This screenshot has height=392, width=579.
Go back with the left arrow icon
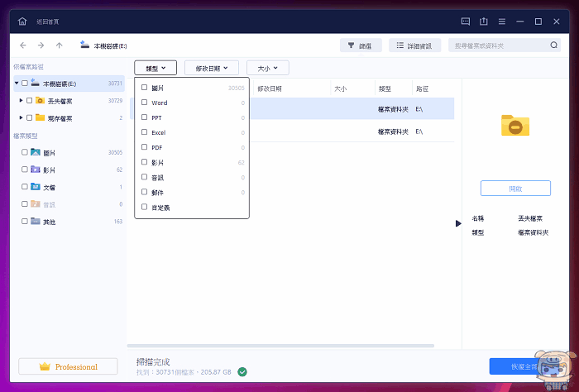pyautogui.click(x=23, y=45)
